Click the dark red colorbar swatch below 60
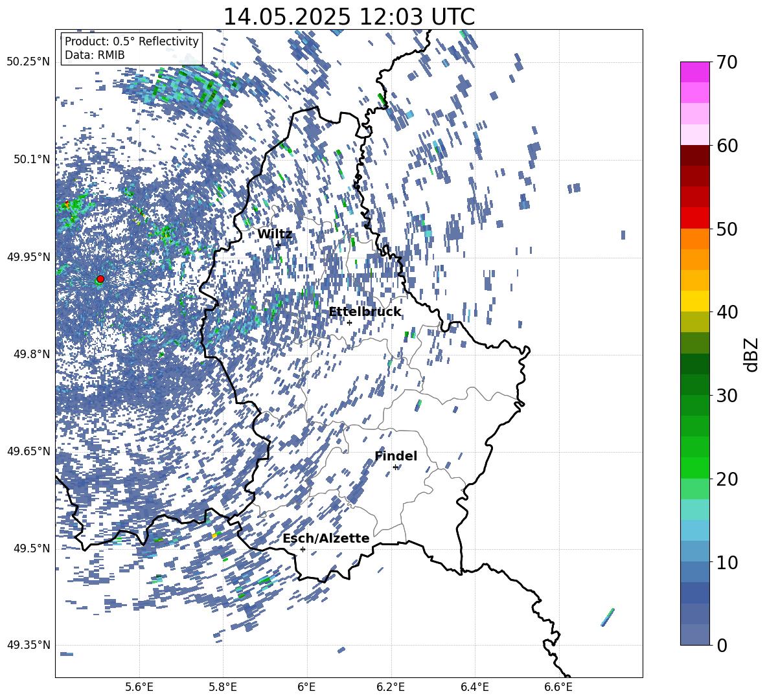Screen dimensions: 767x700 pos(694,155)
